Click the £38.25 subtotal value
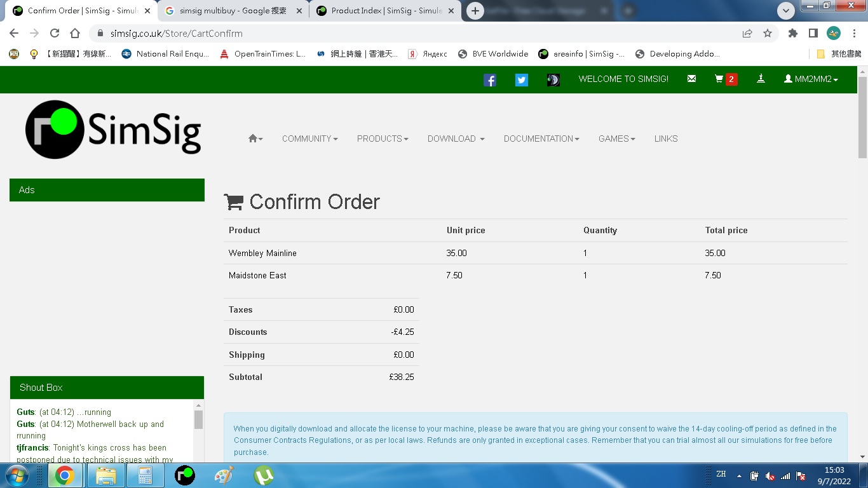Viewport: 868px width, 488px height. tap(402, 377)
